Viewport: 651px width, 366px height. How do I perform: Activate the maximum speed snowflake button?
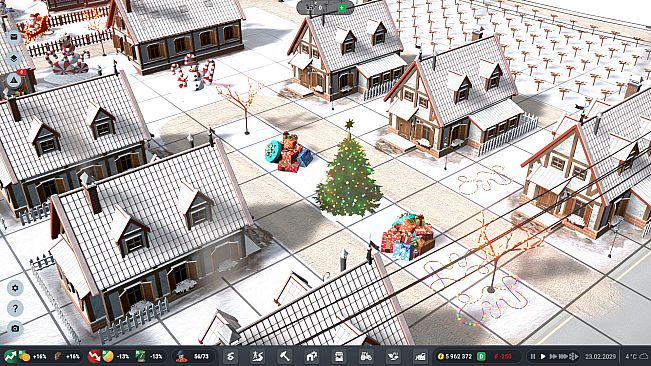(x=573, y=356)
